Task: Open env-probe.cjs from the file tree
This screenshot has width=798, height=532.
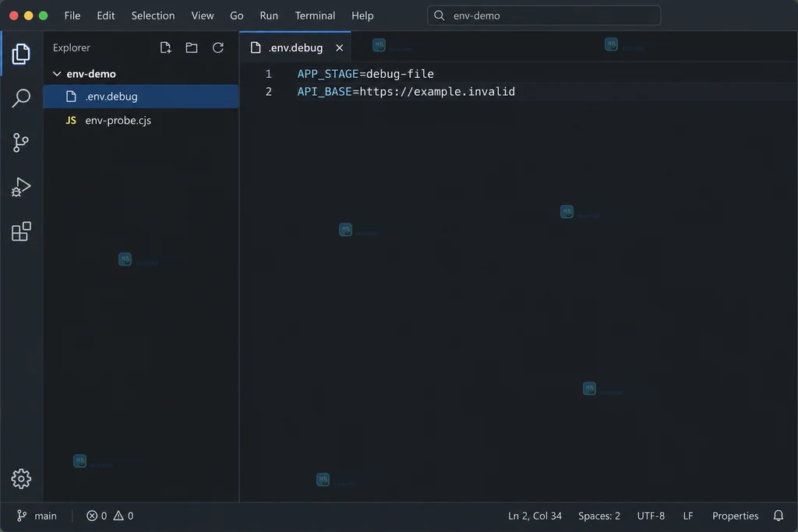Action: click(141, 120)
